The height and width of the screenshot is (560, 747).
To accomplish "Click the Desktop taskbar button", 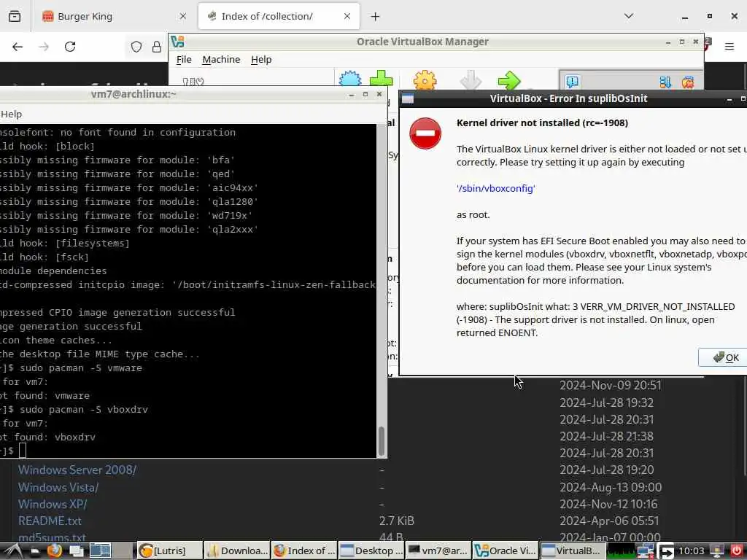I will (x=371, y=551).
